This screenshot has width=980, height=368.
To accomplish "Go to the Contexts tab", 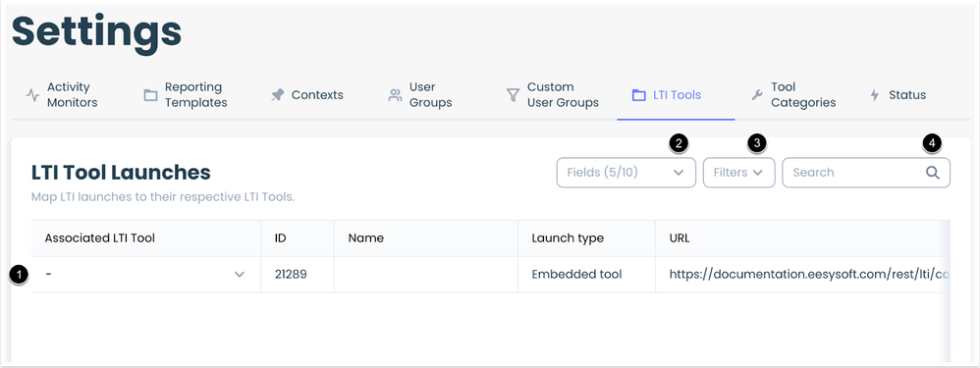I will pos(307,95).
